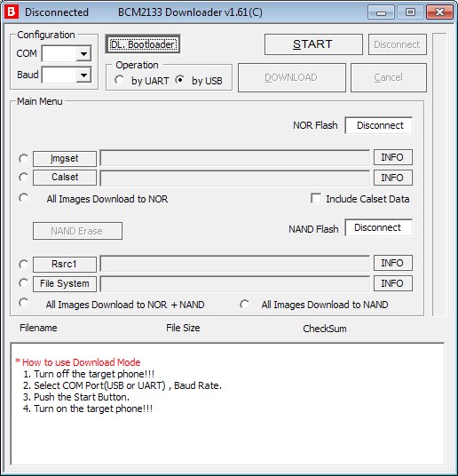Minimize the BCM2133 Downloader window
Viewport: 458px width, 476px height.
click(x=381, y=12)
